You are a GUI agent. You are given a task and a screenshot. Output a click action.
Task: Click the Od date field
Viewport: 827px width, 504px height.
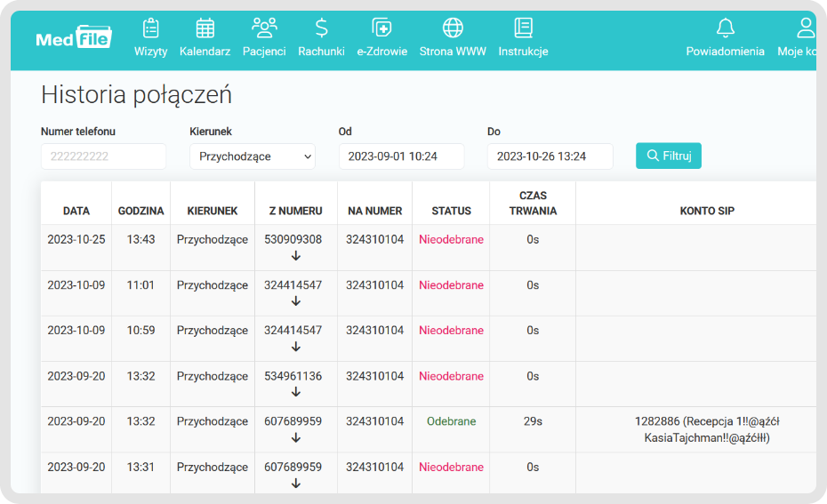[401, 156]
